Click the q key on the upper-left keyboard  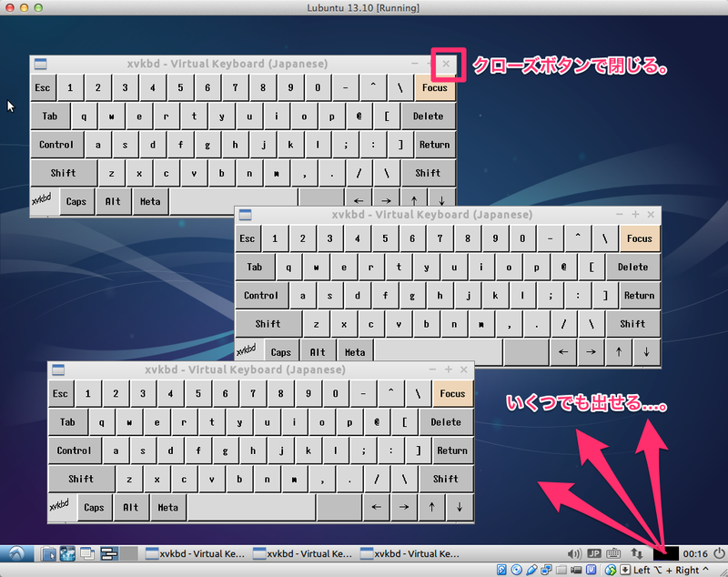click(x=84, y=116)
